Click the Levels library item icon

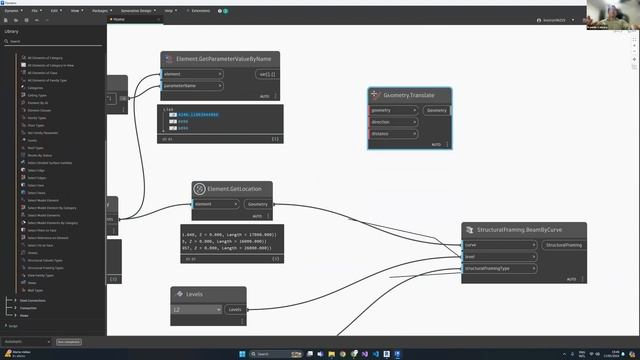point(23,140)
